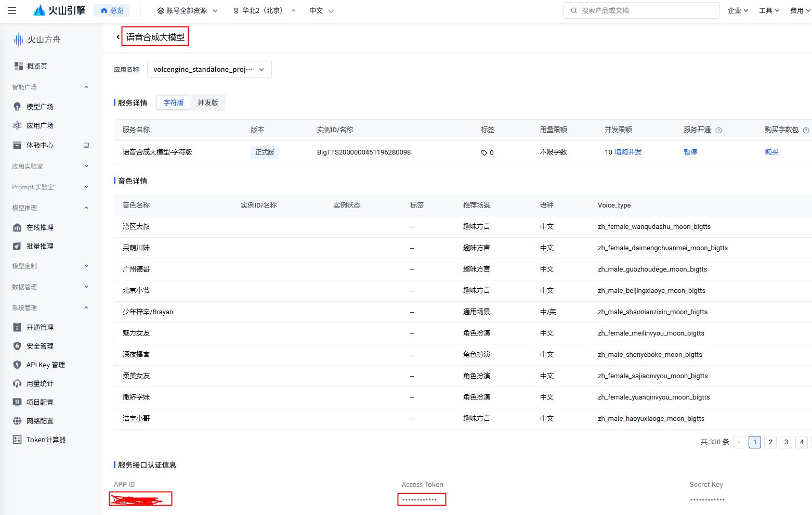Collapse the 模型推理 section

tap(86, 208)
